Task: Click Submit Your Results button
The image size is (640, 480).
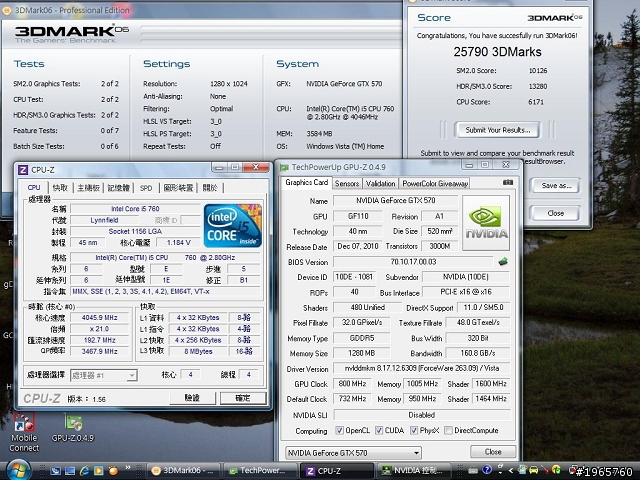Action: (498, 130)
